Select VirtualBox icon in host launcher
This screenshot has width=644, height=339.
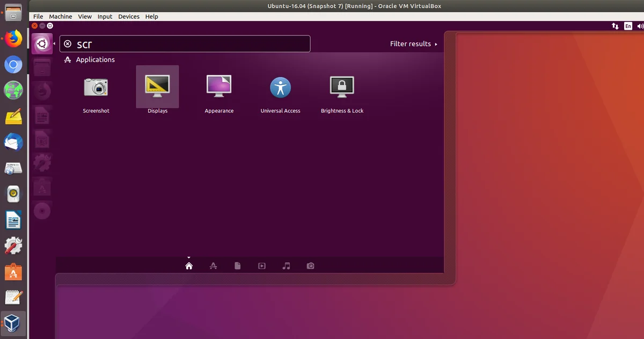13,323
